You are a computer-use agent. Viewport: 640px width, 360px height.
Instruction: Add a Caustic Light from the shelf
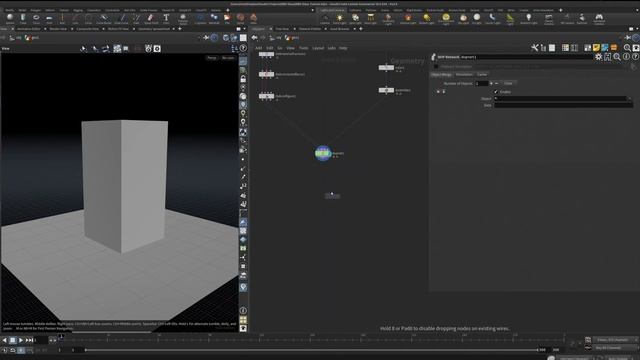[x=493, y=18]
